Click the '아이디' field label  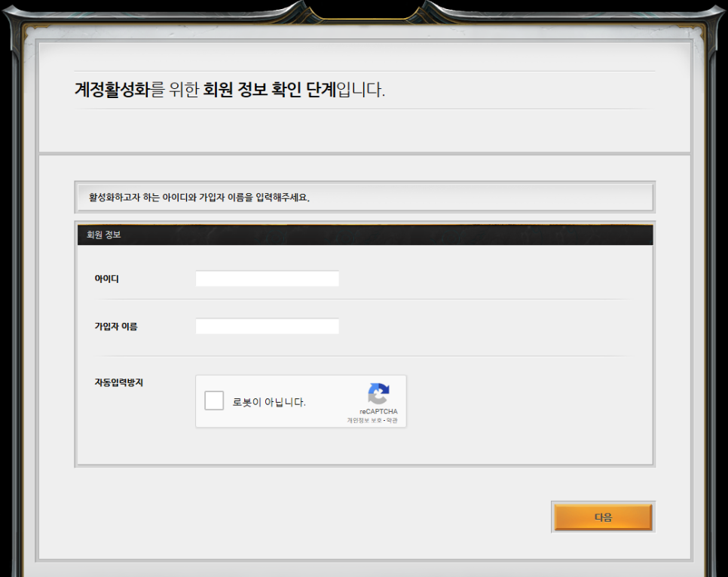(106, 279)
